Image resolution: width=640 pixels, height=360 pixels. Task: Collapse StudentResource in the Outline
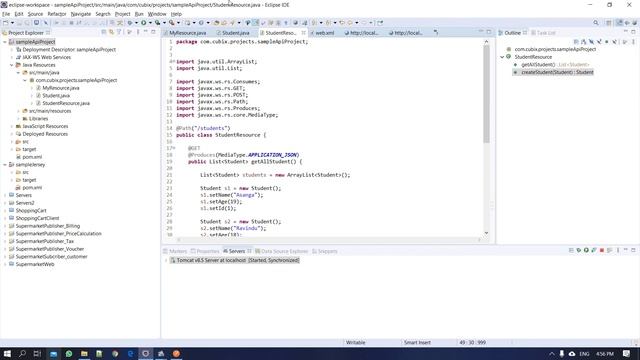(x=502, y=57)
